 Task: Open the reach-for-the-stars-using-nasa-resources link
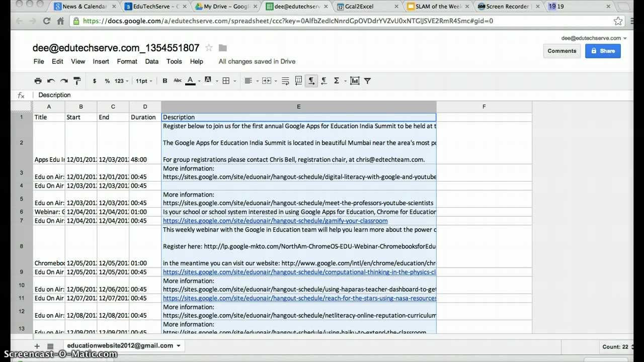pyautogui.click(x=299, y=298)
